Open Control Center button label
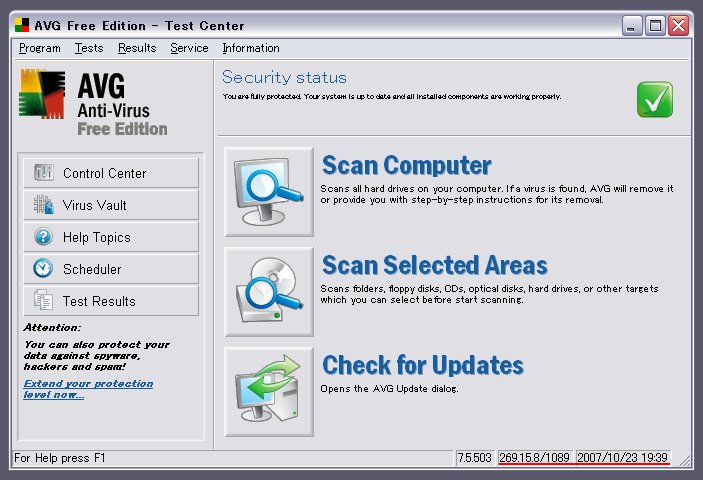Viewport: 703px width, 480px height. coord(104,173)
